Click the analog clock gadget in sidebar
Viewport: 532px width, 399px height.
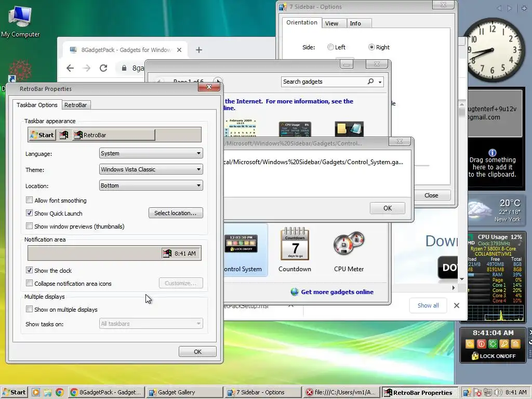point(493,50)
